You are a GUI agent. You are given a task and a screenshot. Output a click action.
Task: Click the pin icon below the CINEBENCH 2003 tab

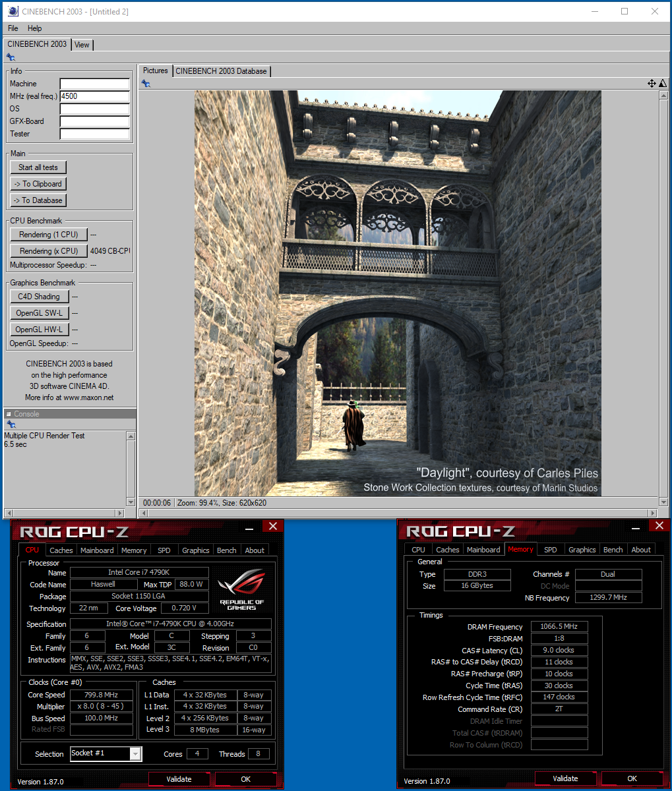11,58
